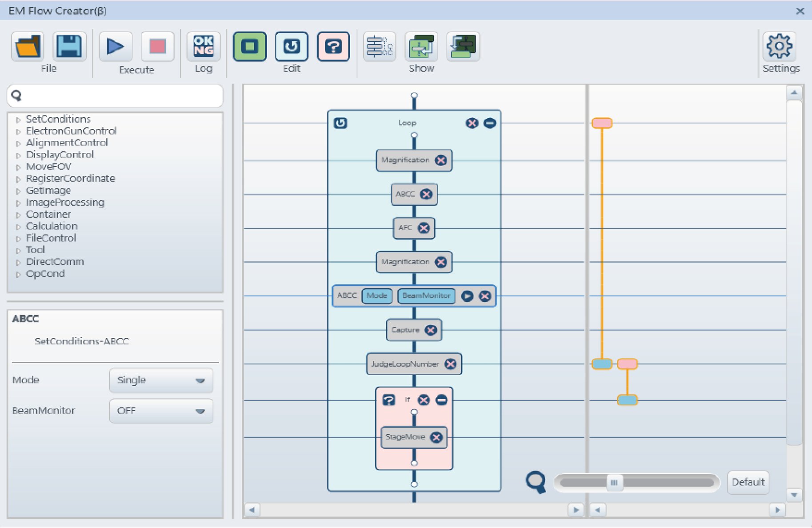Screen dimensions: 812x528
Task: Delete the Capture node with its X icon
Action: coord(431,330)
